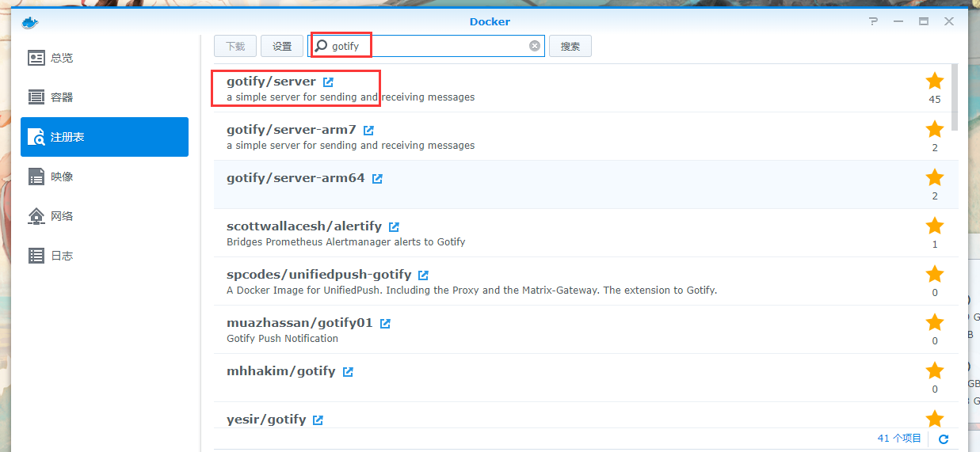The width and height of the screenshot is (980, 452).
Task: Open the help question mark icon
Action: [873, 21]
